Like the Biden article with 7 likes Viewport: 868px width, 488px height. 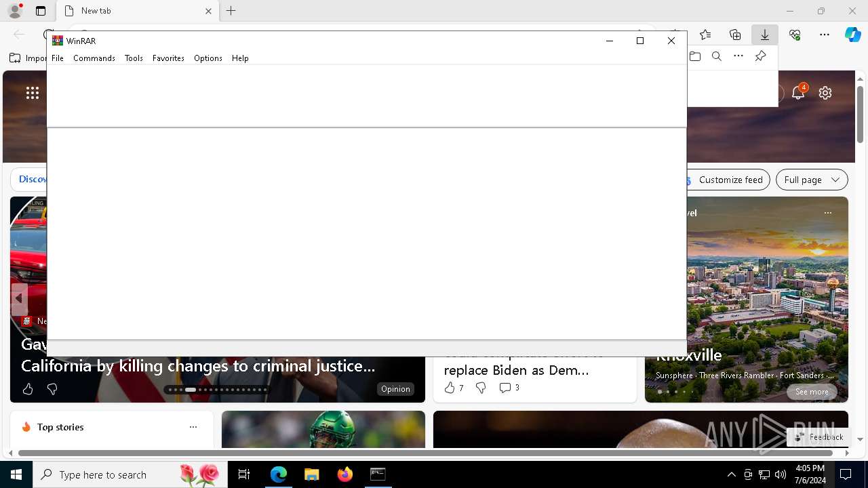coord(454,388)
